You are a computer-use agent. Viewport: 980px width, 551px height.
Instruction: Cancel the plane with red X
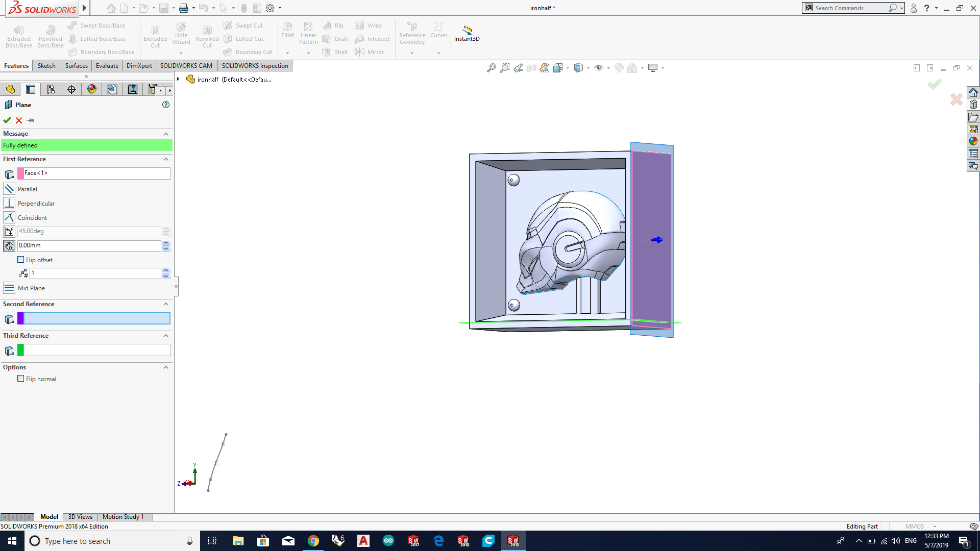19,120
